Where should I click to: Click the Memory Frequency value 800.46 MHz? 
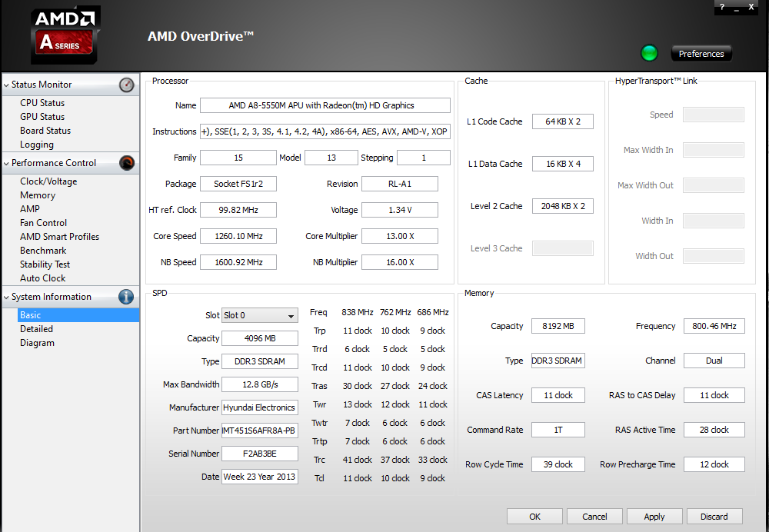[714, 326]
